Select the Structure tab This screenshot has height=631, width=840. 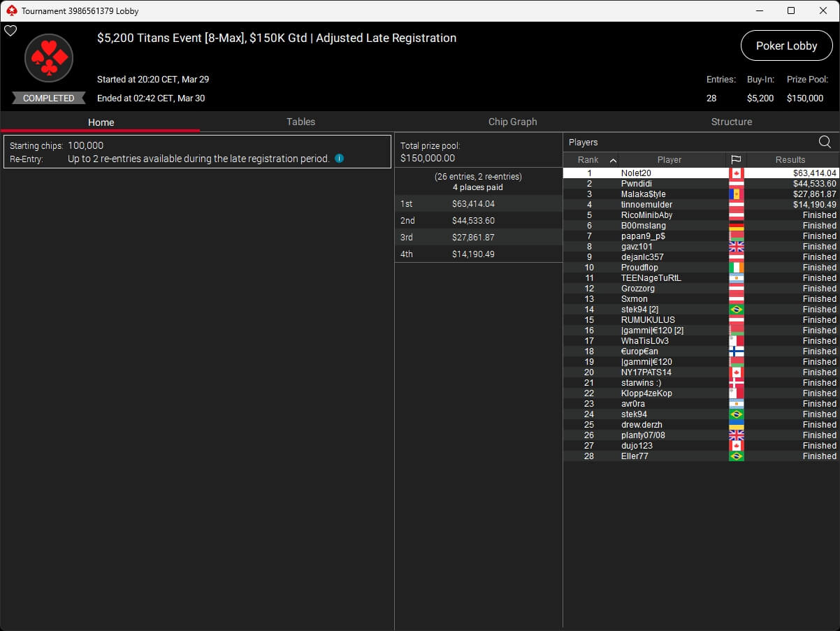pos(731,122)
